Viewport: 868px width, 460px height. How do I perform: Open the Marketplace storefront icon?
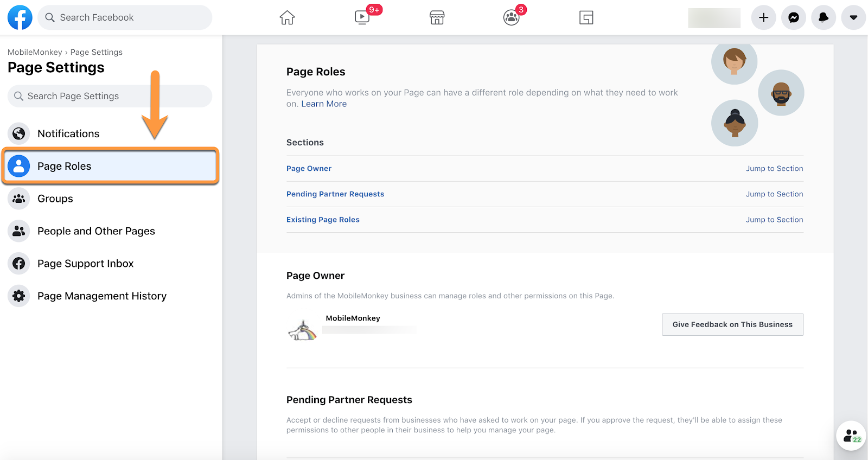437,18
